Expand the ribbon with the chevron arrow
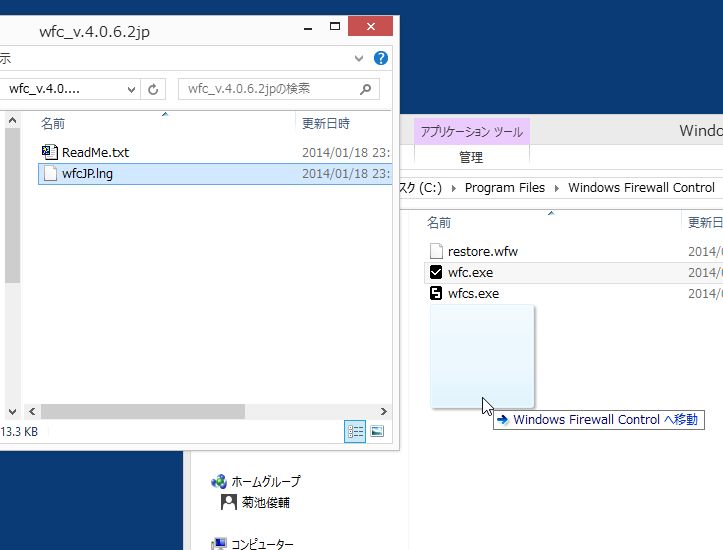The height and width of the screenshot is (550, 723). click(x=359, y=59)
